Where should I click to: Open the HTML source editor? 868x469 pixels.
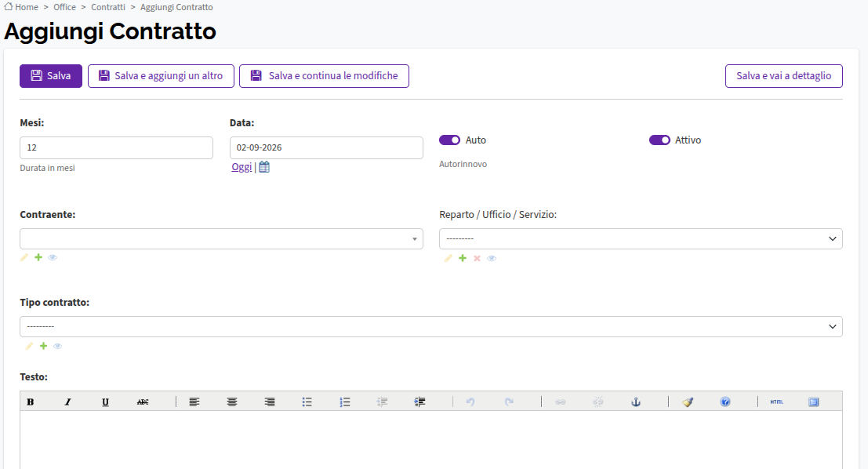pos(777,402)
